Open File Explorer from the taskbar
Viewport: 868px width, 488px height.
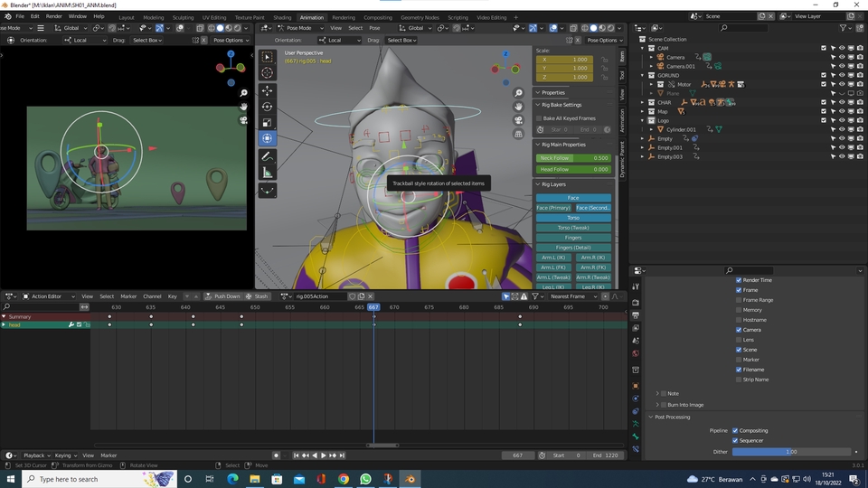tap(255, 479)
